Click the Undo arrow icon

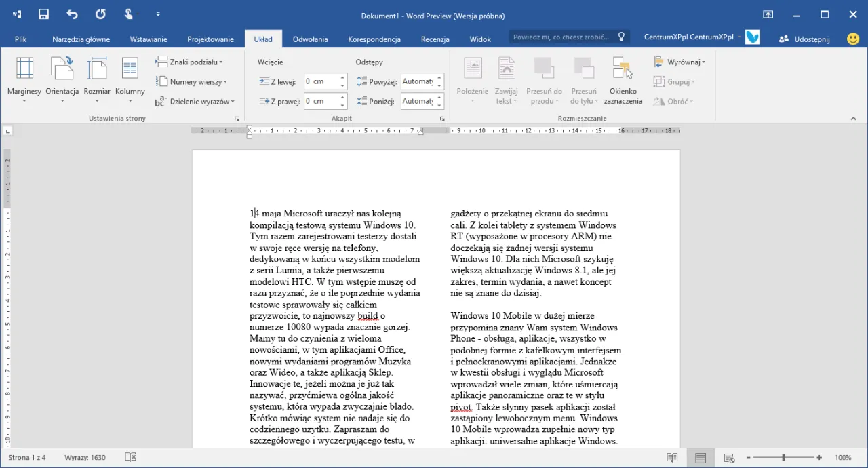pyautogui.click(x=72, y=14)
